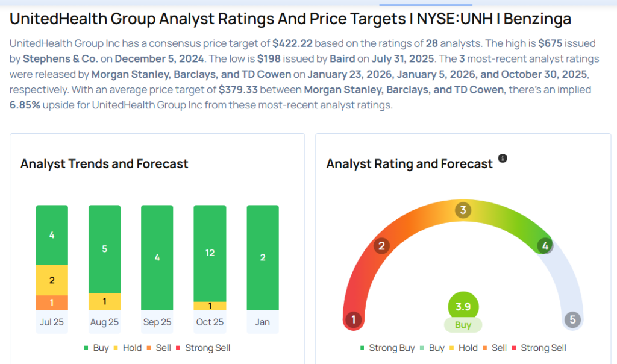The height and width of the screenshot is (364, 617).
Task: Toggle Sell series in trends legend
Action: coord(159,348)
